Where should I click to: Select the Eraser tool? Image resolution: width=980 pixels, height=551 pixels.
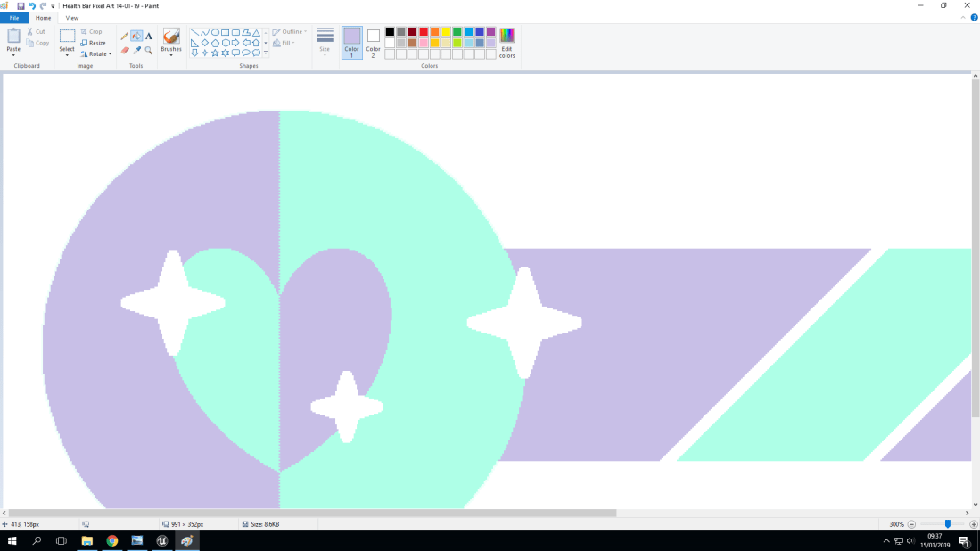click(123, 49)
